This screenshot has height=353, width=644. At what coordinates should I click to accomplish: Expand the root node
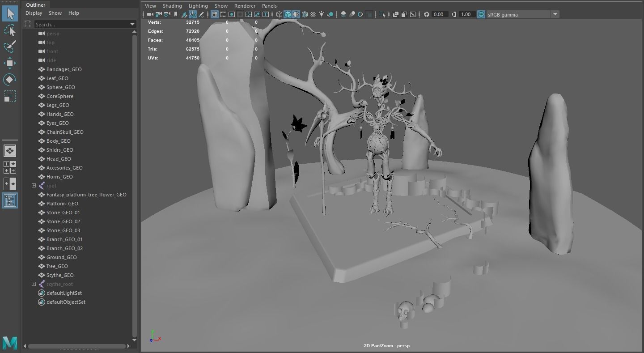pyautogui.click(x=34, y=185)
